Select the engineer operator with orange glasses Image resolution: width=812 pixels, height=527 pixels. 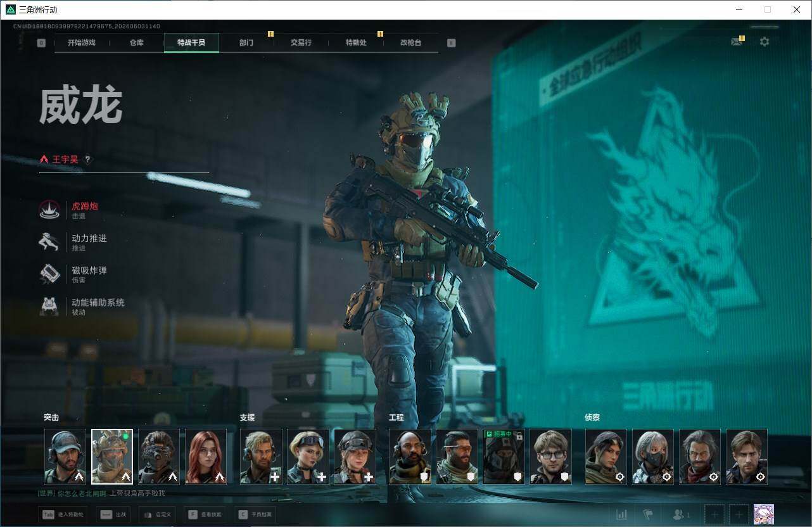click(457, 457)
